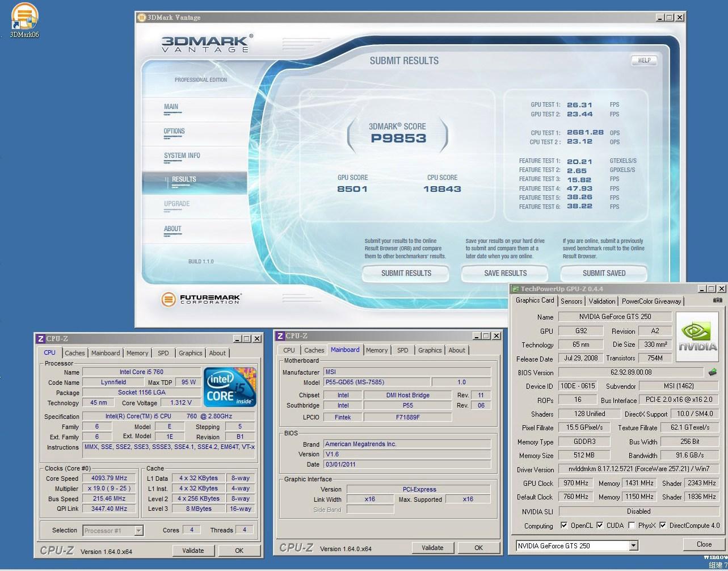Click the Close button in GPU-Z

coord(704,544)
